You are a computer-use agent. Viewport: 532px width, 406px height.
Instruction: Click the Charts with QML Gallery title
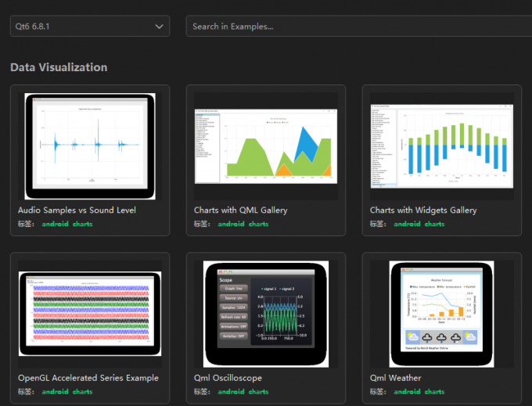240,210
